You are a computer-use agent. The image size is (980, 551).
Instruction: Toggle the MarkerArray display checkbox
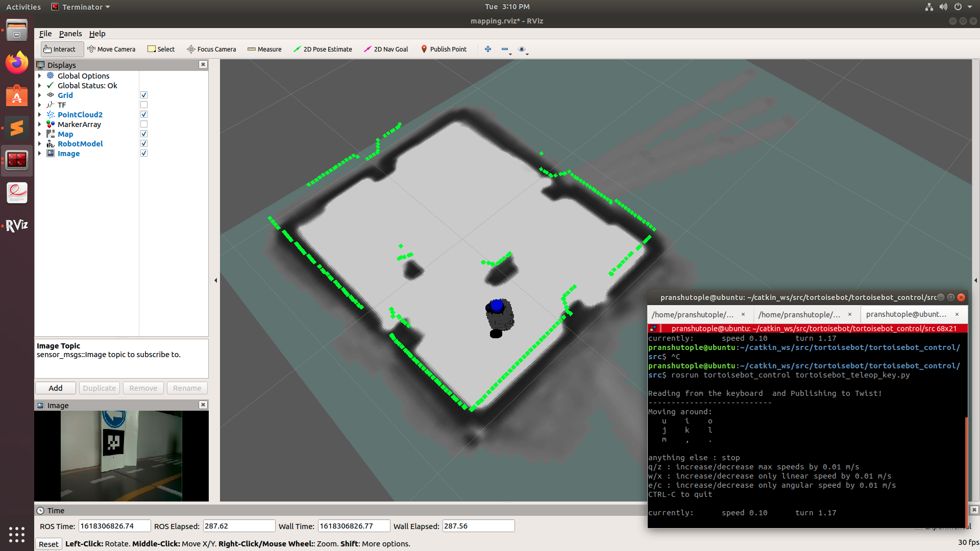coord(144,124)
